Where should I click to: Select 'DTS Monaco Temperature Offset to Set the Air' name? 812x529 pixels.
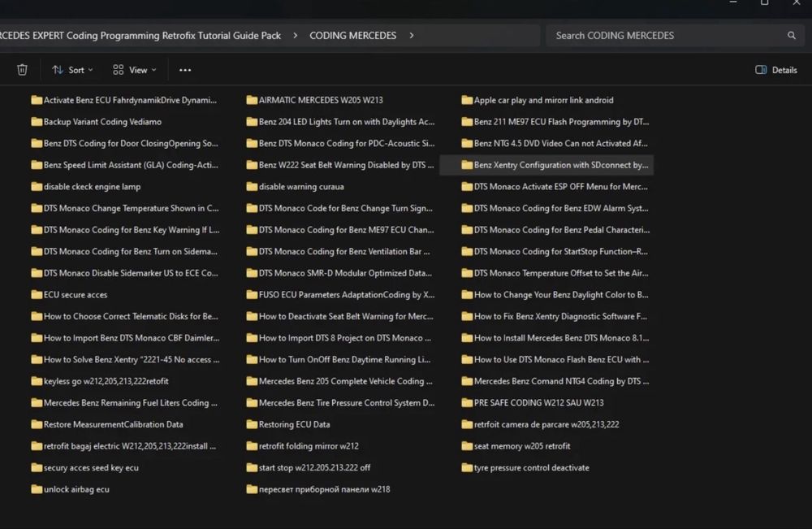[561, 273]
